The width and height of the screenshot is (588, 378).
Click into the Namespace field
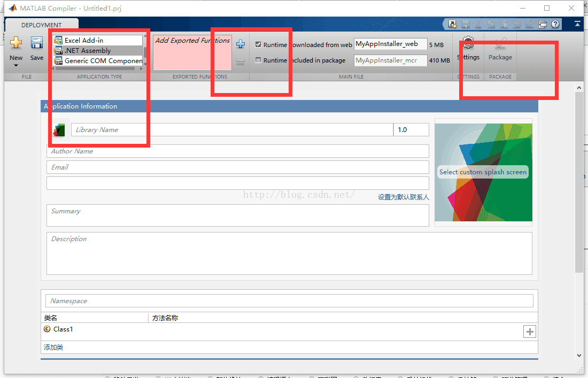(289, 301)
